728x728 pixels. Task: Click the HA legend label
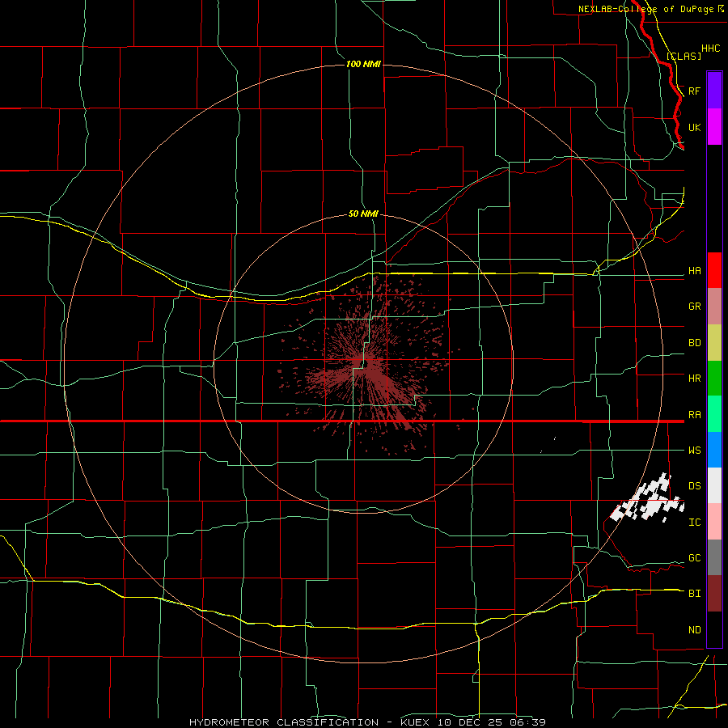695,271
